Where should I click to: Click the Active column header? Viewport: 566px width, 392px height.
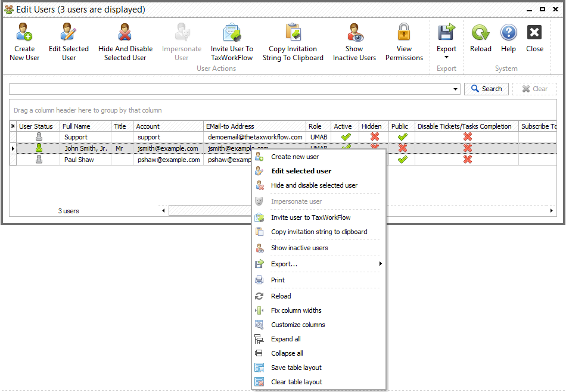[345, 126]
